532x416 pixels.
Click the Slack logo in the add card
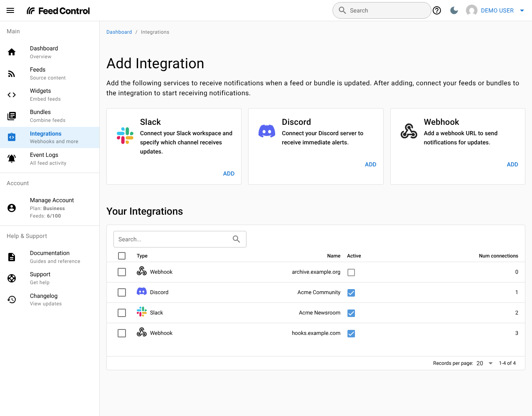point(125,136)
